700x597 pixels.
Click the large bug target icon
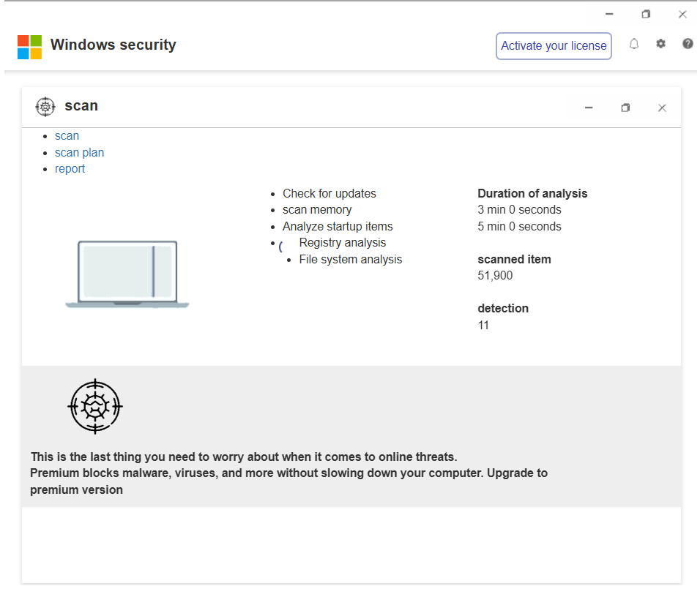pyautogui.click(x=94, y=406)
